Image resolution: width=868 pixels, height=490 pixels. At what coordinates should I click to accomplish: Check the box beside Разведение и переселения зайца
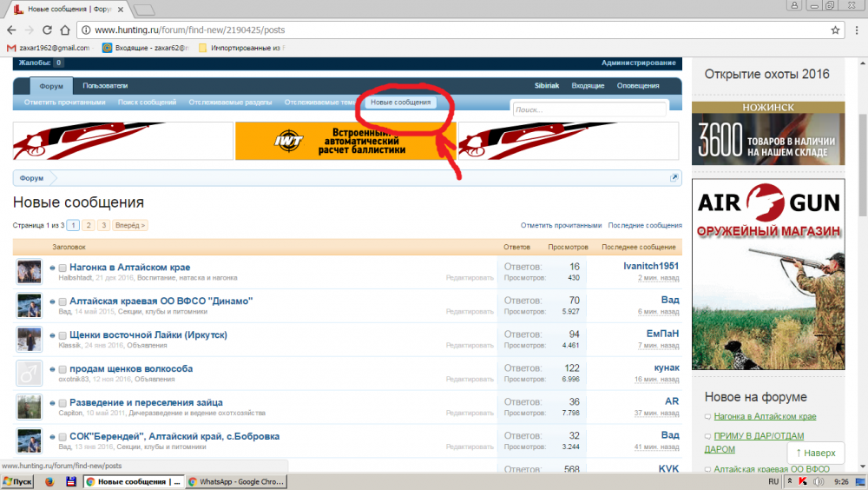pos(62,403)
